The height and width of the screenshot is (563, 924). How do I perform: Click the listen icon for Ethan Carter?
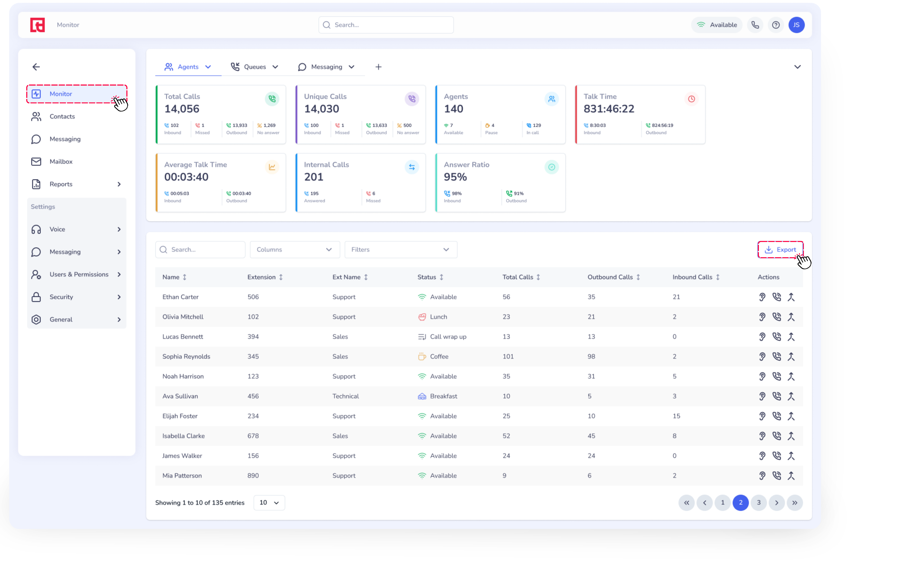(762, 297)
